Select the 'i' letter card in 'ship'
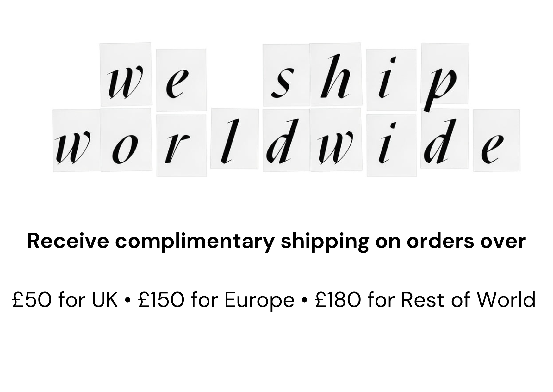553x392 pixels. [391, 80]
